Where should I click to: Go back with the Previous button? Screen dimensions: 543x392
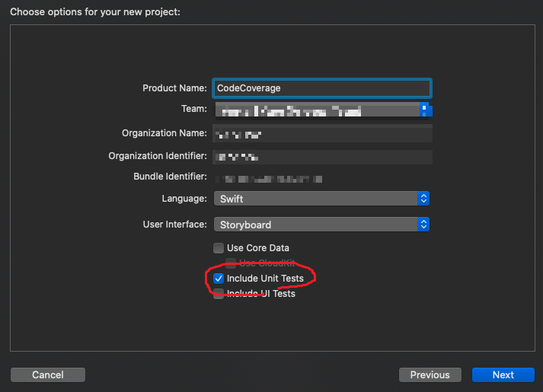point(430,374)
